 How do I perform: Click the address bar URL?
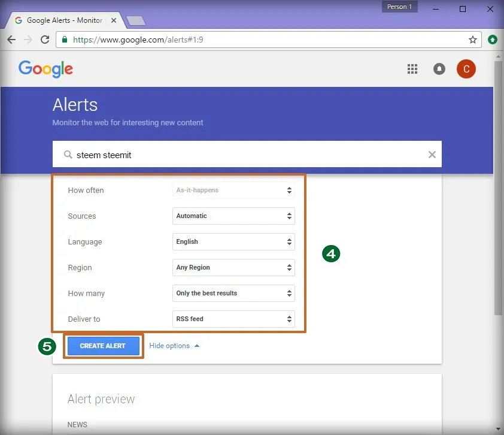pyautogui.click(x=138, y=40)
